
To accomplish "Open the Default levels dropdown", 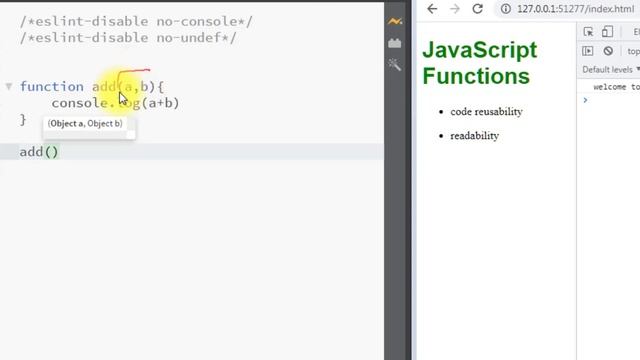I will pyautogui.click(x=611, y=70).
